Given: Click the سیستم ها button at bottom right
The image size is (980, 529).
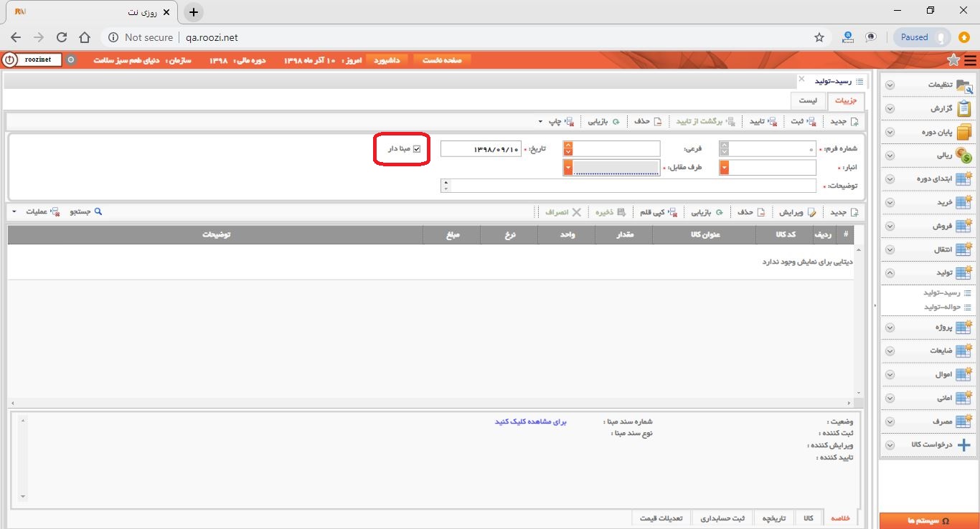Looking at the screenshot, I should pyautogui.click(x=929, y=520).
